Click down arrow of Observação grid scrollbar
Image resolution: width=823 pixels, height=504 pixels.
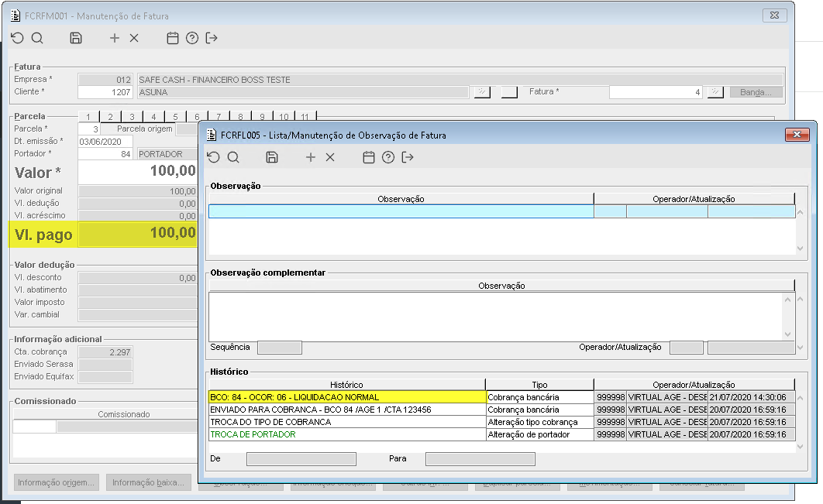tap(800, 249)
